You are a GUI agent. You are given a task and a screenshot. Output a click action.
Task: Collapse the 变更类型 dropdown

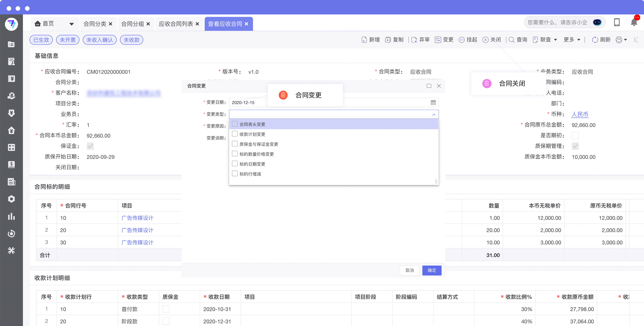click(x=434, y=114)
